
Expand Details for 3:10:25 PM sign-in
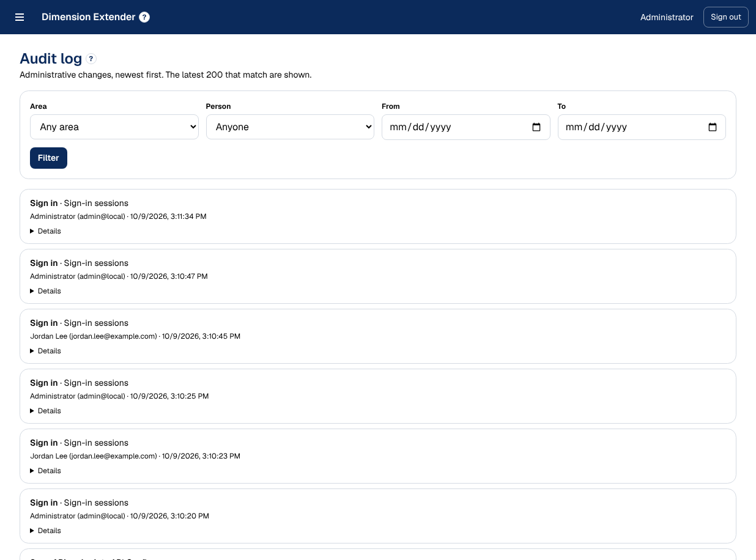click(x=46, y=411)
